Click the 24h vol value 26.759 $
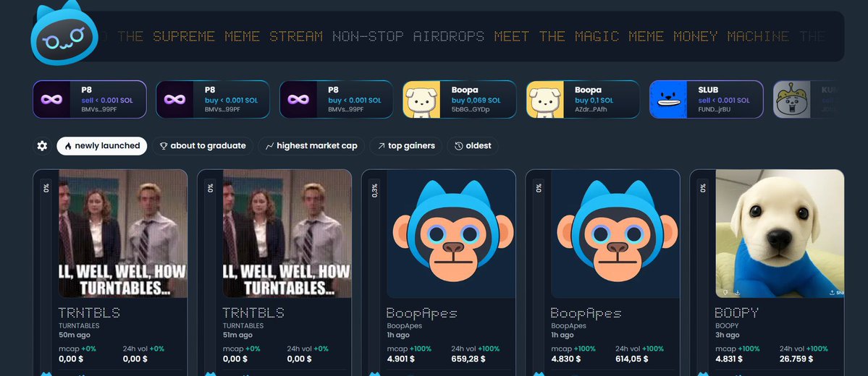868x376 pixels. (796, 359)
